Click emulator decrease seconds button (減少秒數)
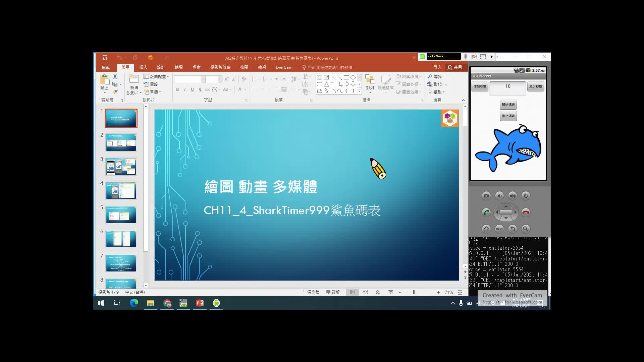Image resolution: width=644 pixels, height=362 pixels. click(536, 86)
